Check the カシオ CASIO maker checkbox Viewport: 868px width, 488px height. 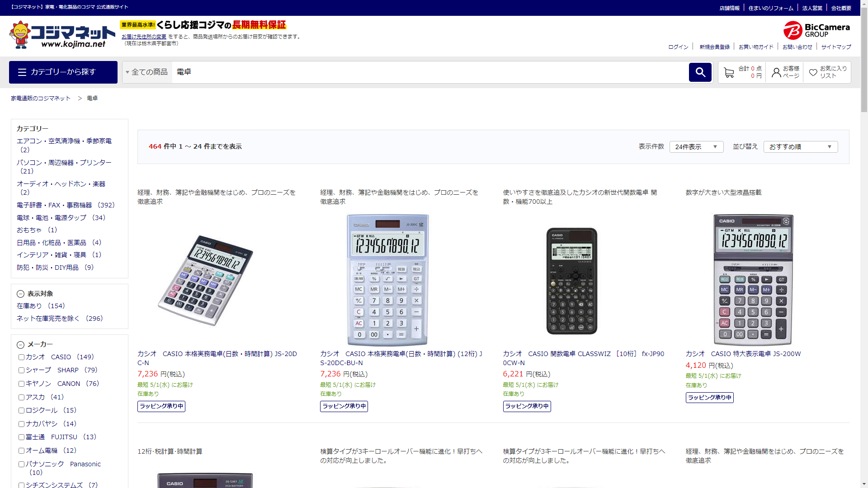click(21, 357)
